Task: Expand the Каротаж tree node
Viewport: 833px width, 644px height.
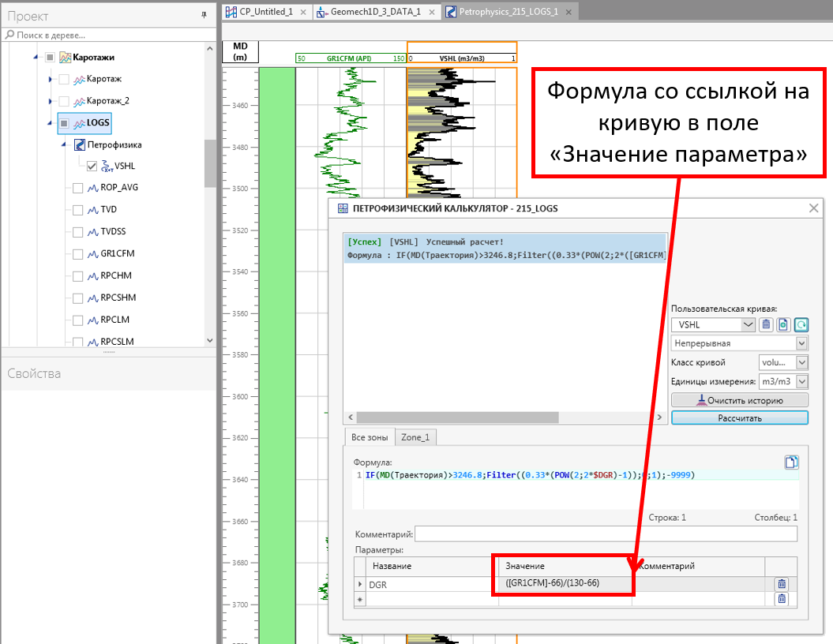Action: coord(50,79)
